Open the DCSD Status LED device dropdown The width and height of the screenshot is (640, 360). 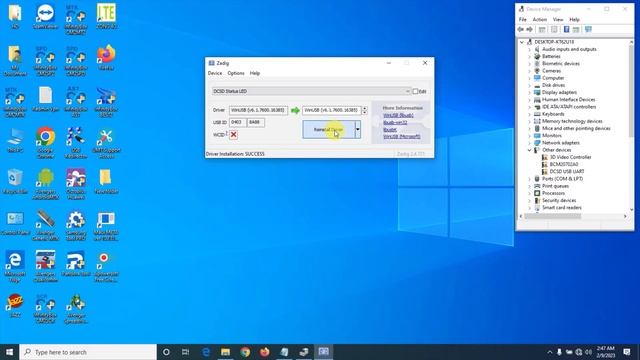tap(311, 91)
